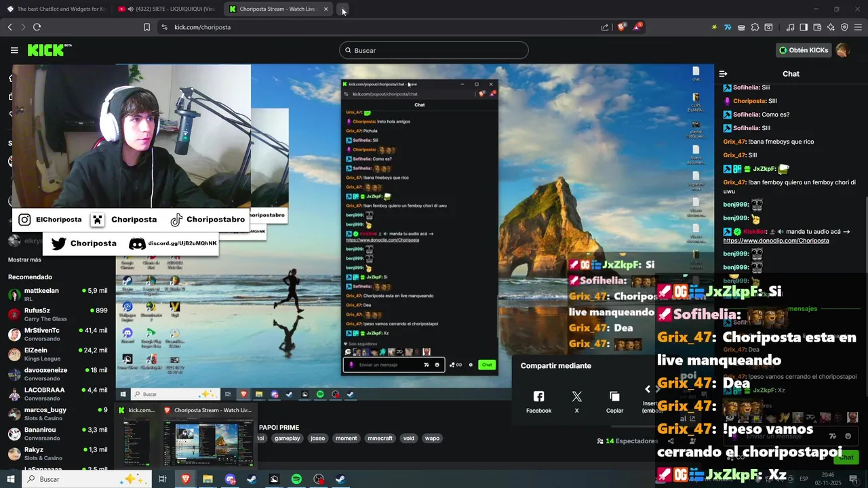The image size is (868, 488).
Task: Click the Buscar search box on Kick
Action: pos(434,50)
